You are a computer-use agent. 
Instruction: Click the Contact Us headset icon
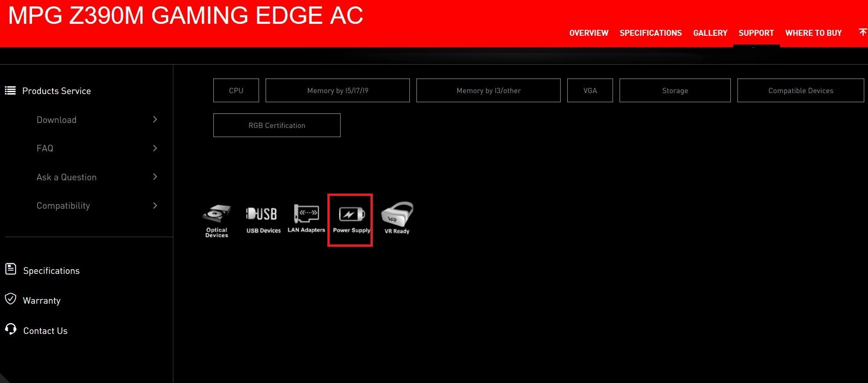pos(11,329)
